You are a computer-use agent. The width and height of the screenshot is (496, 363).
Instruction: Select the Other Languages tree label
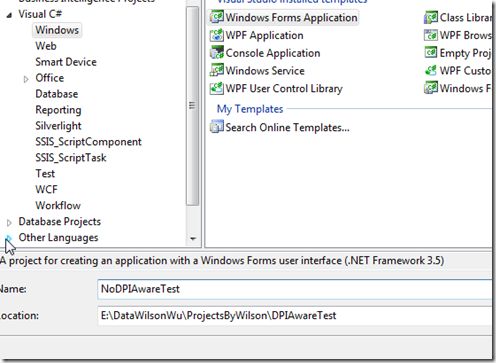coord(58,238)
